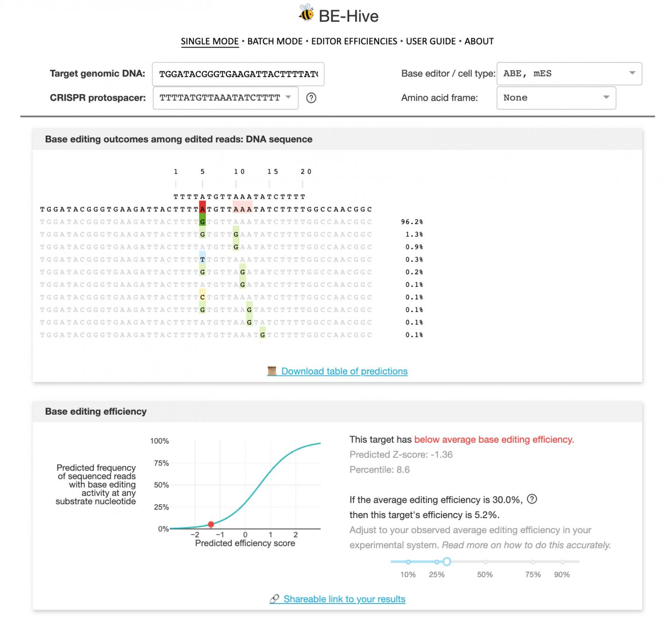Open the USER GUIDE page

tap(431, 41)
